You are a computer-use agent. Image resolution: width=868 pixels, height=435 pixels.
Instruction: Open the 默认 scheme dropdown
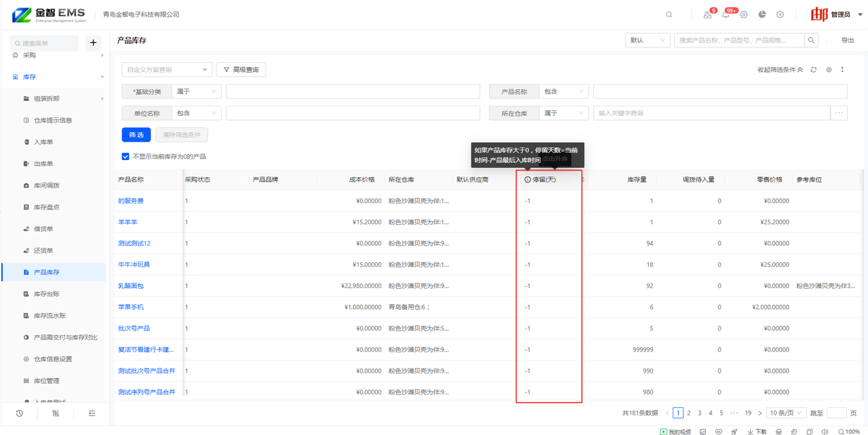[x=648, y=41]
